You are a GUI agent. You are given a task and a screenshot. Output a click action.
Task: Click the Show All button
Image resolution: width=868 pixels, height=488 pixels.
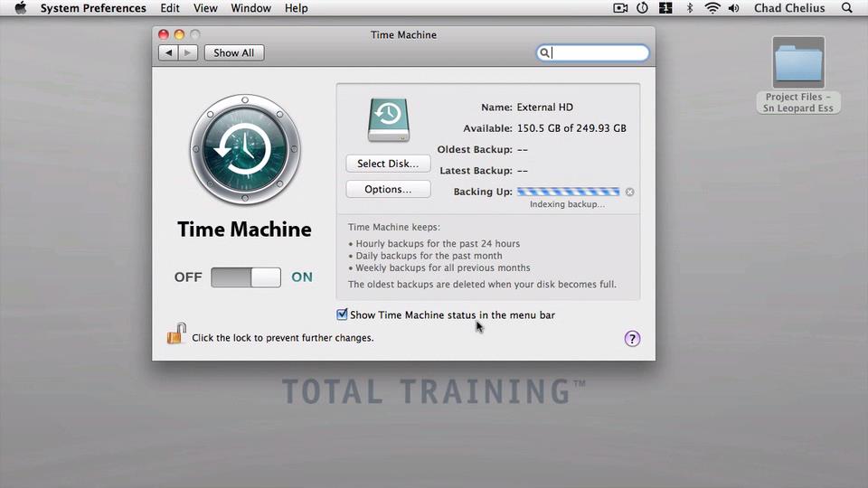[x=234, y=52]
